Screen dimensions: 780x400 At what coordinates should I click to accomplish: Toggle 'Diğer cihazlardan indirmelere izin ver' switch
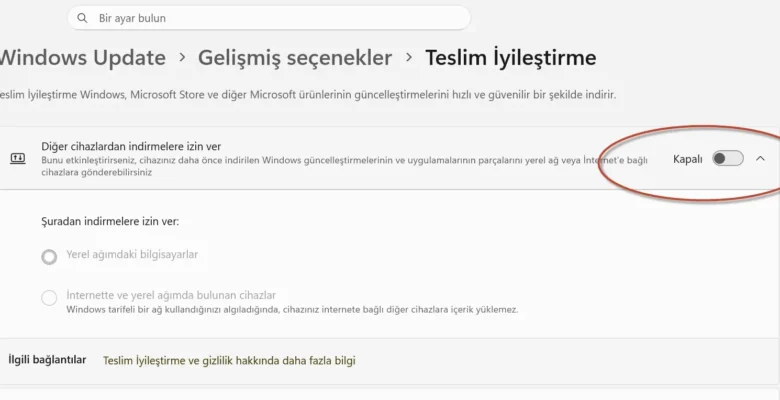point(728,159)
